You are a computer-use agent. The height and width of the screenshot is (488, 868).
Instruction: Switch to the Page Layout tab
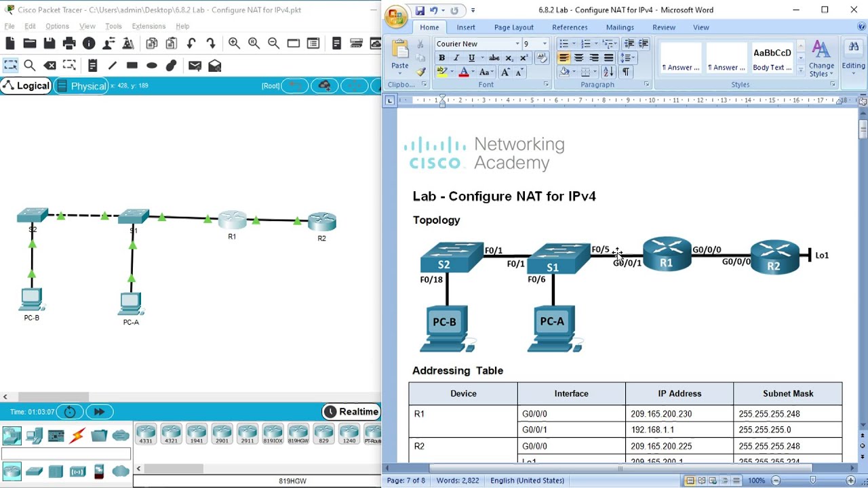[513, 27]
